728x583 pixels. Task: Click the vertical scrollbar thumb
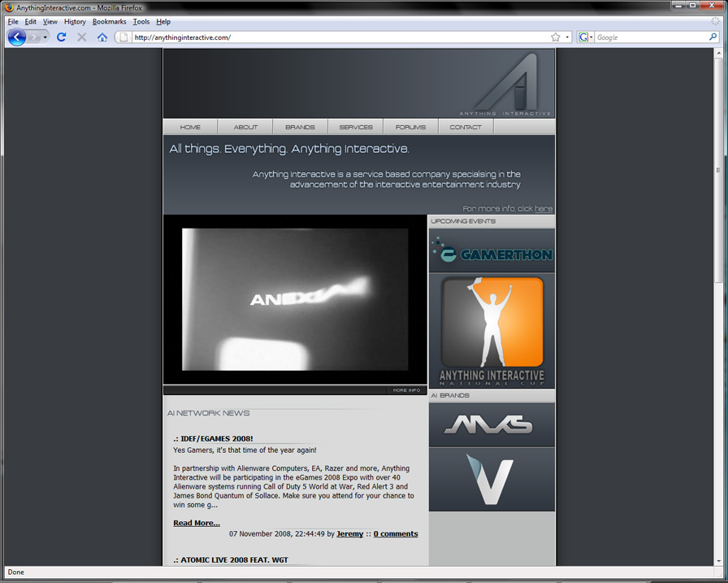[x=718, y=170]
